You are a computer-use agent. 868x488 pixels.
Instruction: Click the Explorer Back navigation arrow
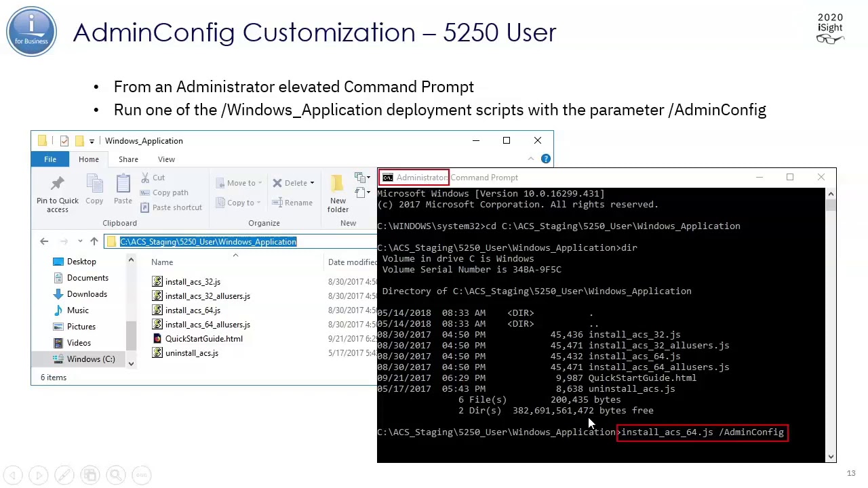click(x=44, y=241)
